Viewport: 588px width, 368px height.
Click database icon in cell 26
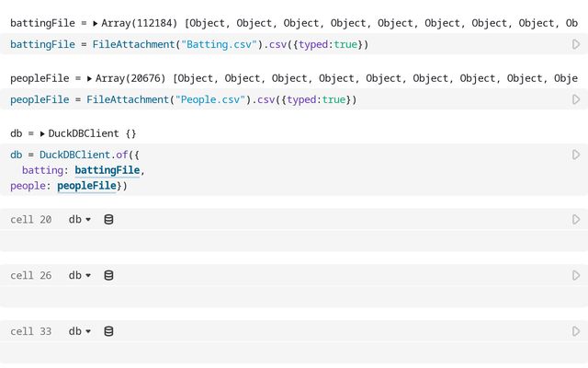tap(108, 275)
